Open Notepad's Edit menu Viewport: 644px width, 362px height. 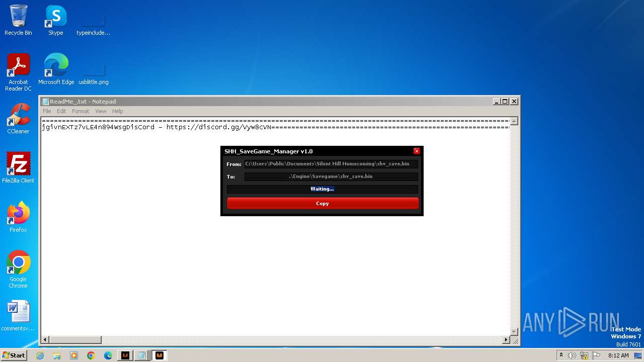(x=61, y=111)
